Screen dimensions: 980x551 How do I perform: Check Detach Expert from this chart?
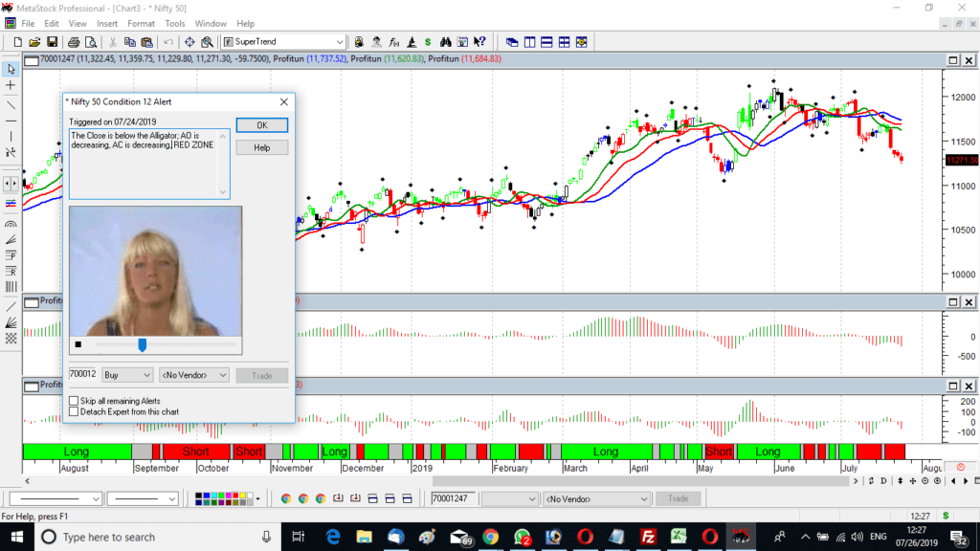(74, 411)
